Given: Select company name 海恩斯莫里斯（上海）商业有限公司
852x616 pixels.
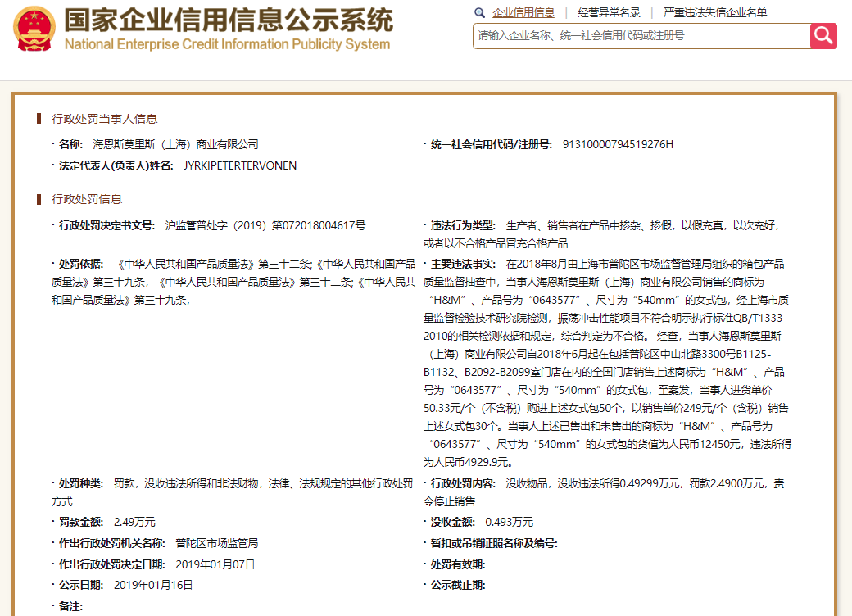Looking at the screenshot, I should 175,144.
